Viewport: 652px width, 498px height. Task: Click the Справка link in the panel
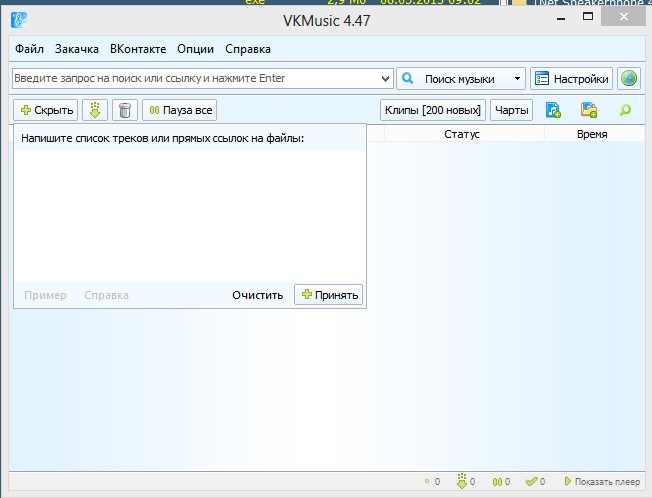(106, 295)
